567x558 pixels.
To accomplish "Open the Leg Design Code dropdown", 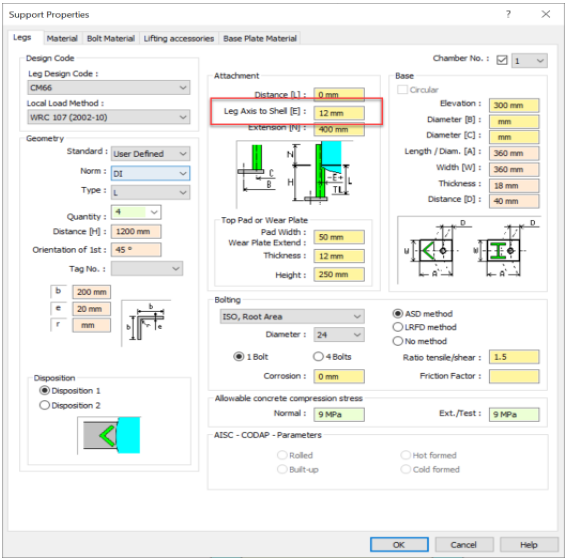I will [x=109, y=88].
